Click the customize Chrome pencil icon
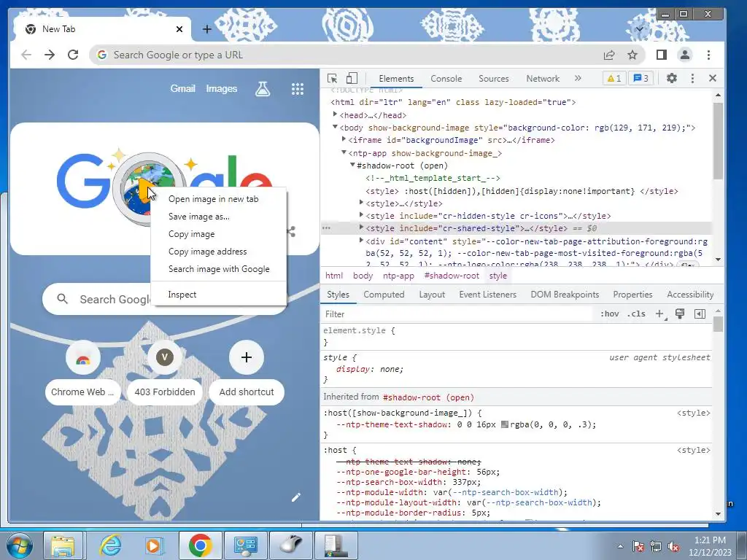The width and height of the screenshot is (747, 560). (296, 497)
